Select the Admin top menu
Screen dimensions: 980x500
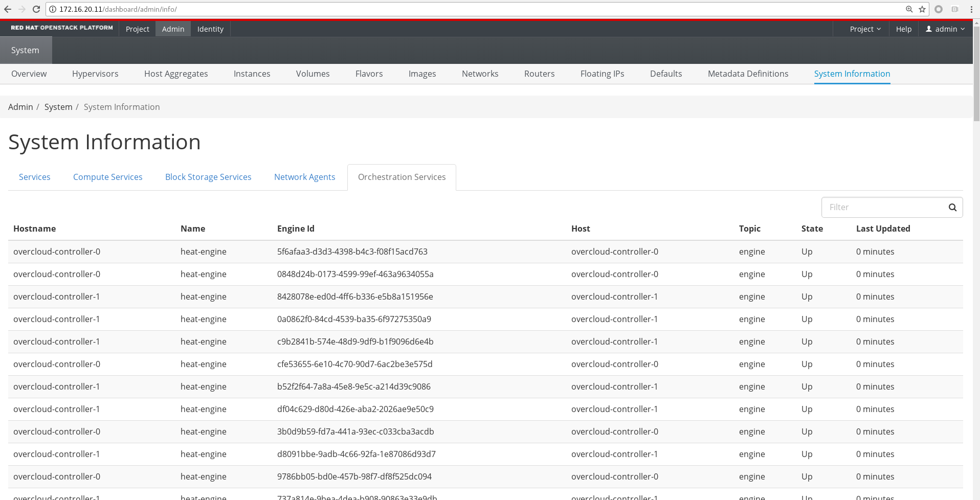(x=173, y=29)
